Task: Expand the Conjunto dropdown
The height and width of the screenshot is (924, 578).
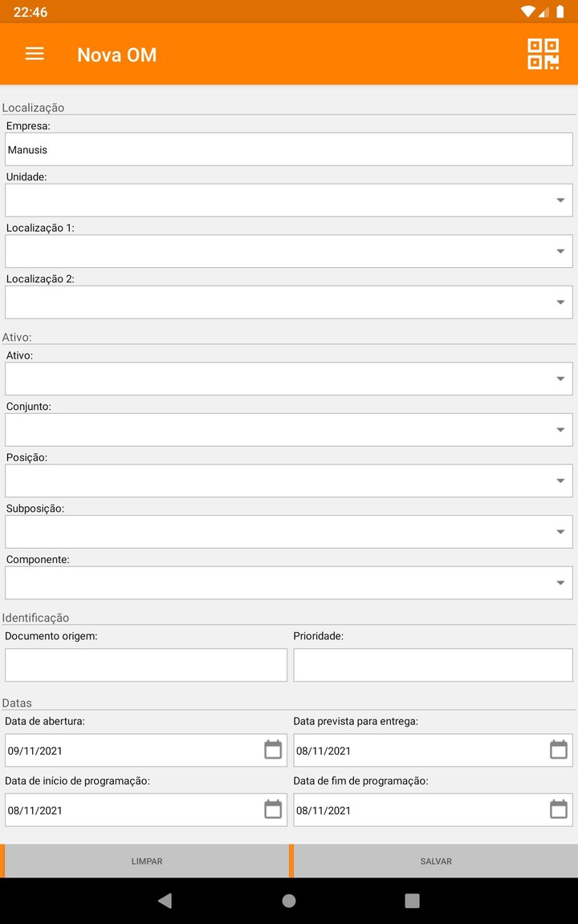Action: (x=560, y=429)
